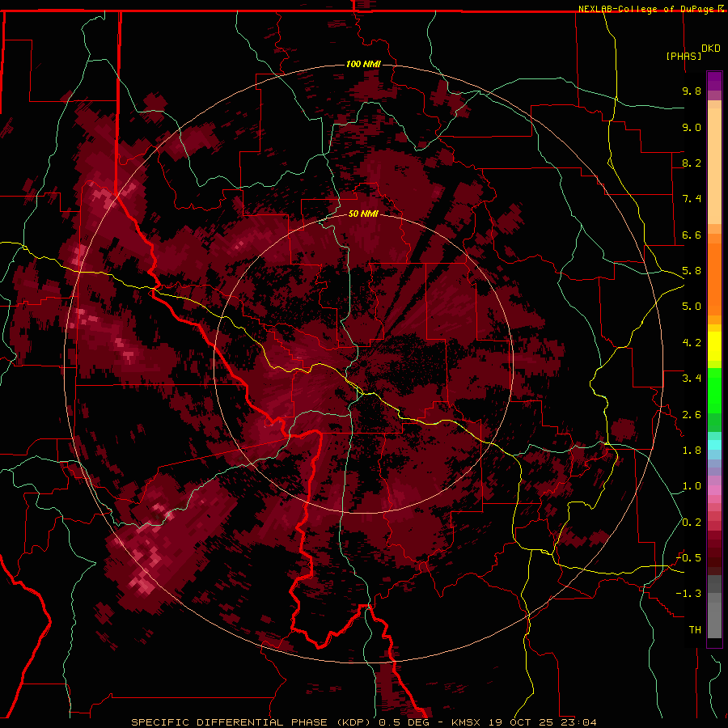Click the 50 NMI range ring label
728x728 pixels.
point(363,214)
